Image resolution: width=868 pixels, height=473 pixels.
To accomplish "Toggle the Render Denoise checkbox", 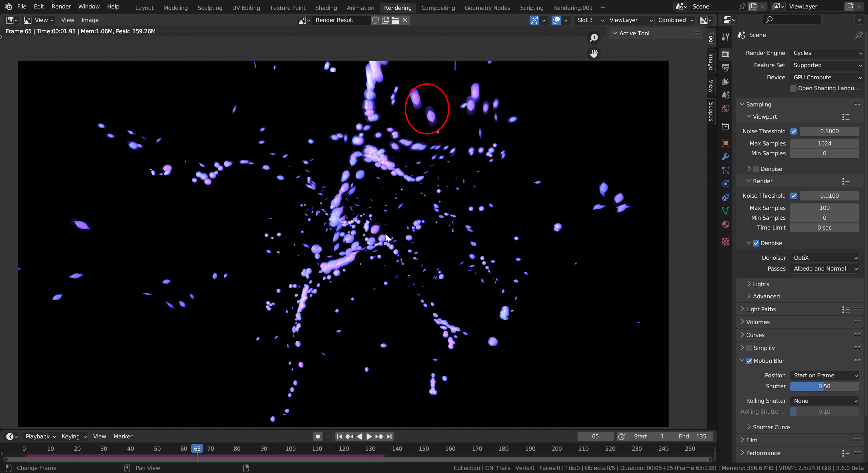I will [x=756, y=243].
